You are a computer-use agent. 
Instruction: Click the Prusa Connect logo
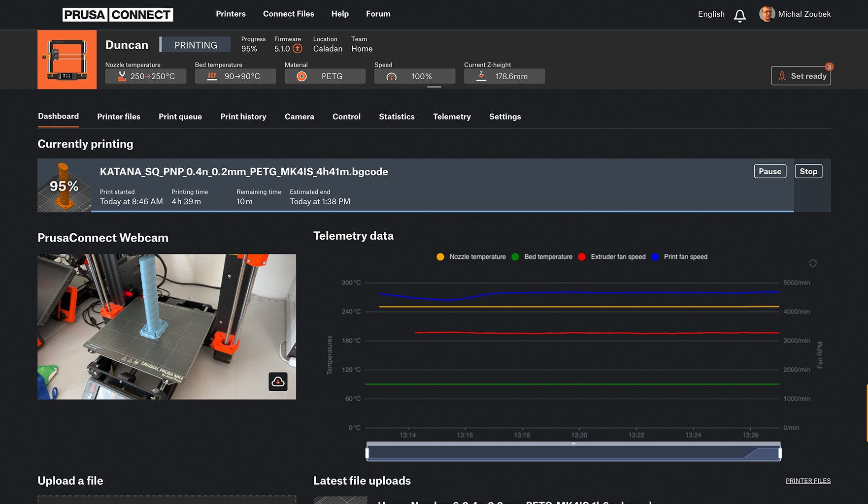click(x=118, y=15)
